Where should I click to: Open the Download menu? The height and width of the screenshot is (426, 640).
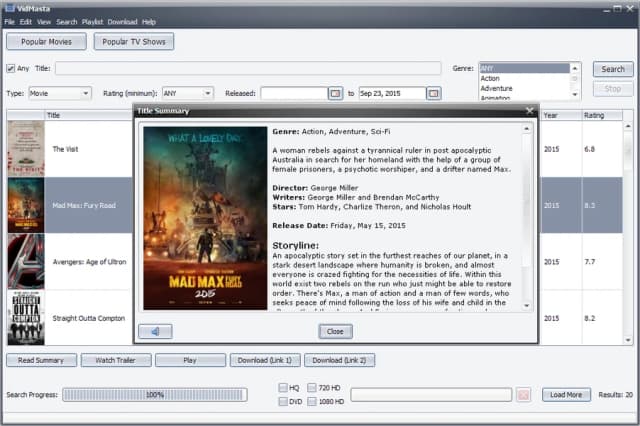pos(122,22)
